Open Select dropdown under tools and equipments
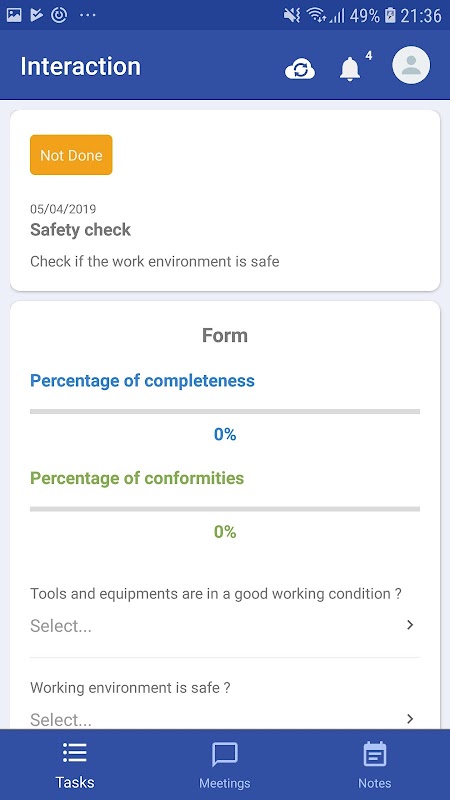Screen dimensions: 450x800 pos(224,626)
